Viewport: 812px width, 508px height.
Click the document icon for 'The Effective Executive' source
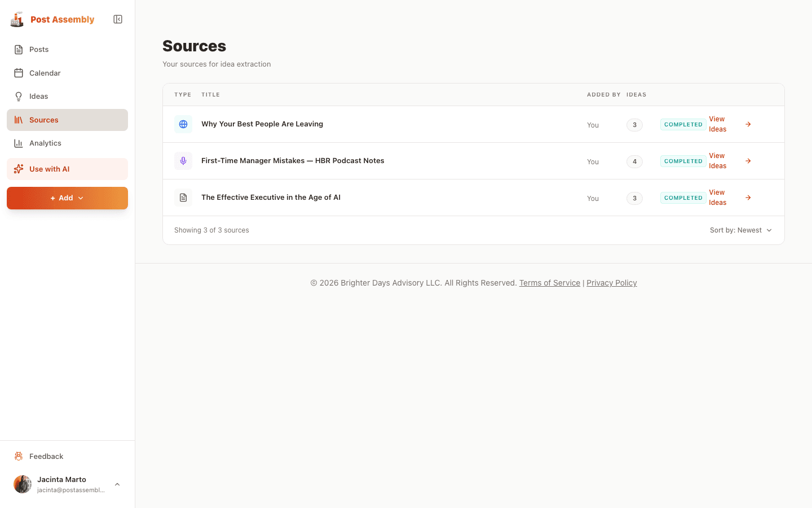[x=183, y=197]
